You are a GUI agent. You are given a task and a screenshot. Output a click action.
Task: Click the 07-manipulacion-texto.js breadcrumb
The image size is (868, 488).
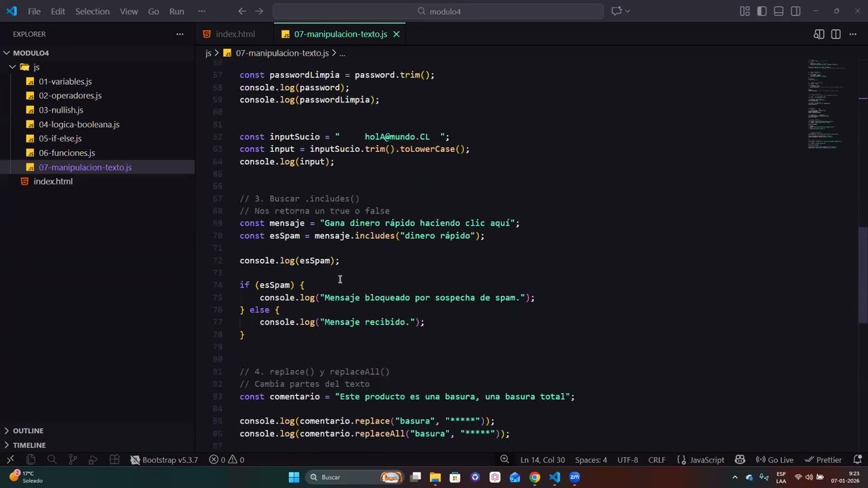pyautogui.click(x=281, y=53)
